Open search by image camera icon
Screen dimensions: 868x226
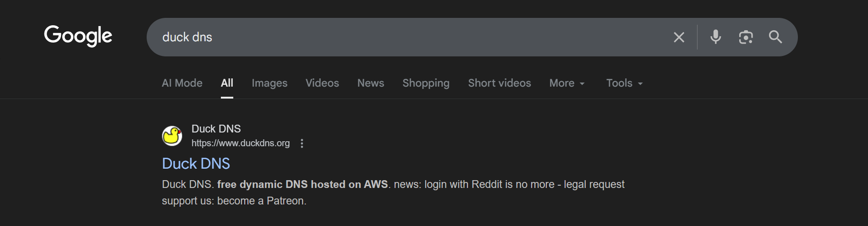[746, 37]
